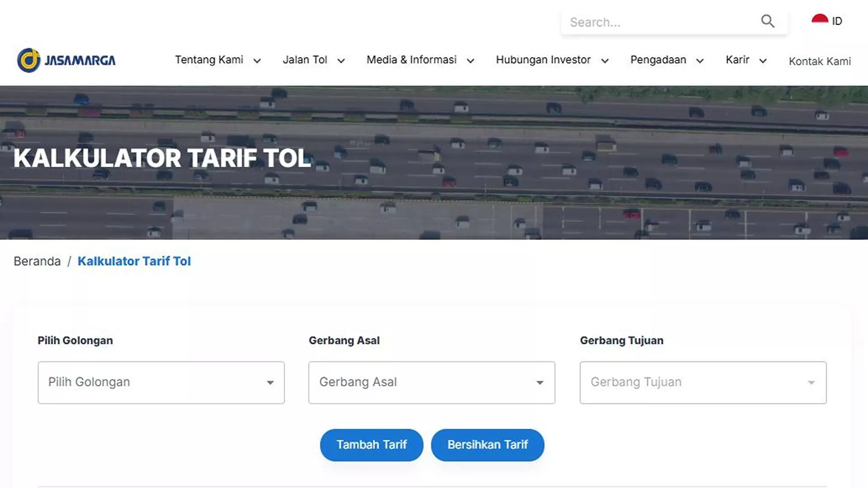Screen dimensions: 868x488
Task: Click the Jasamarga logo
Action: [66, 59]
